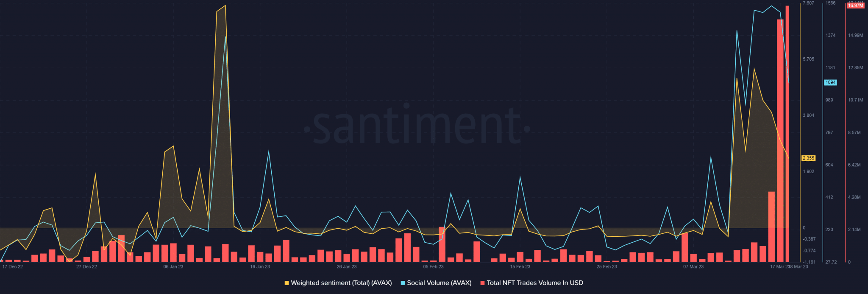
Task: Select the 16 Jan 23 date label
Action: [260, 267]
